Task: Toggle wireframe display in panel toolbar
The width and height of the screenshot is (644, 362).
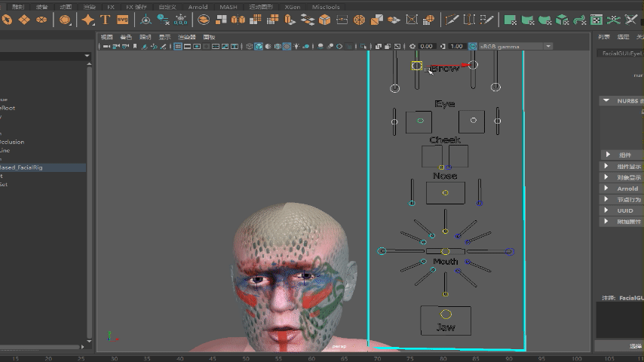Action: (x=250, y=47)
